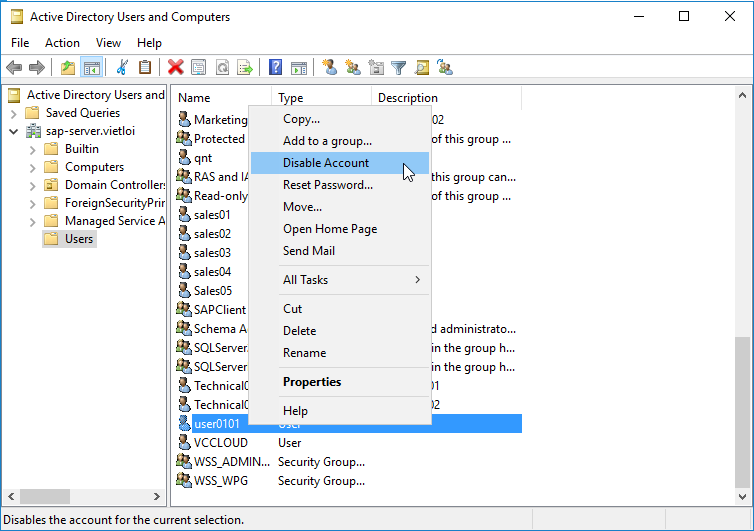This screenshot has height=531, width=754.
Task: Open the File menu
Action: pyautogui.click(x=20, y=43)
